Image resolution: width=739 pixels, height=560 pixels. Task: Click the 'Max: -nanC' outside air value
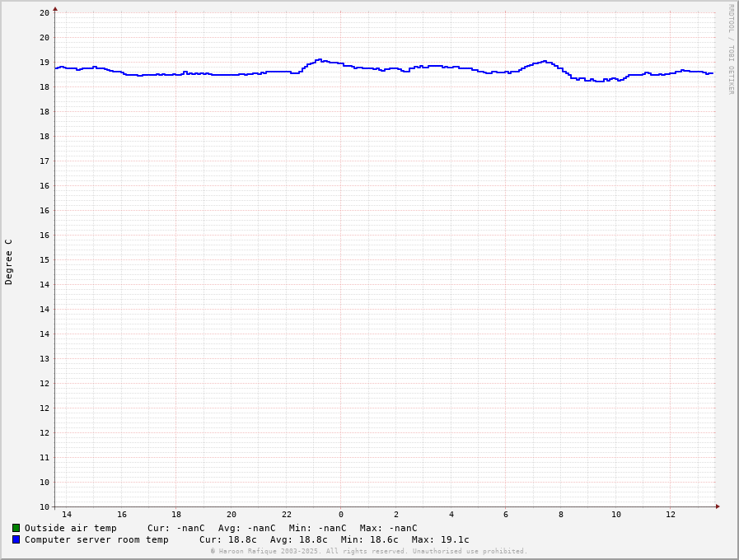click(x=388, y=528)
